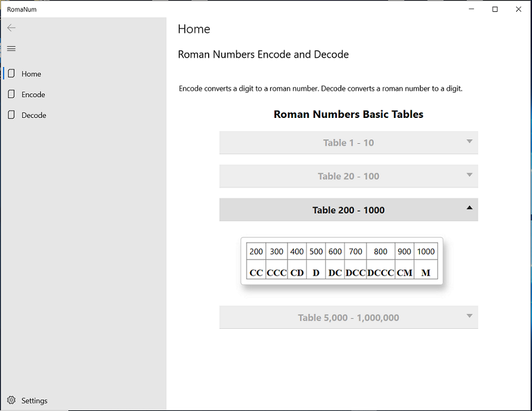
Task: Expand the Table 5,000 - 1,000,000 section
Action: pyautogui.click(x=348, y=317)
